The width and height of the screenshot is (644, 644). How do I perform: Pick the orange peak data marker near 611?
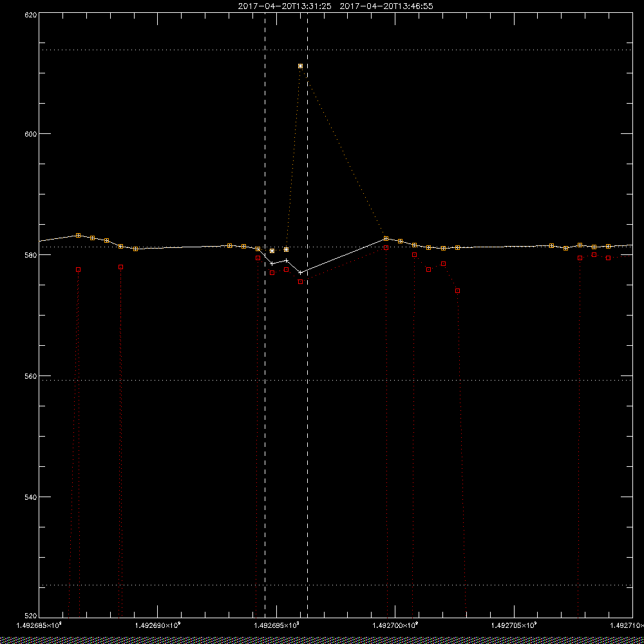coord(300,66)
